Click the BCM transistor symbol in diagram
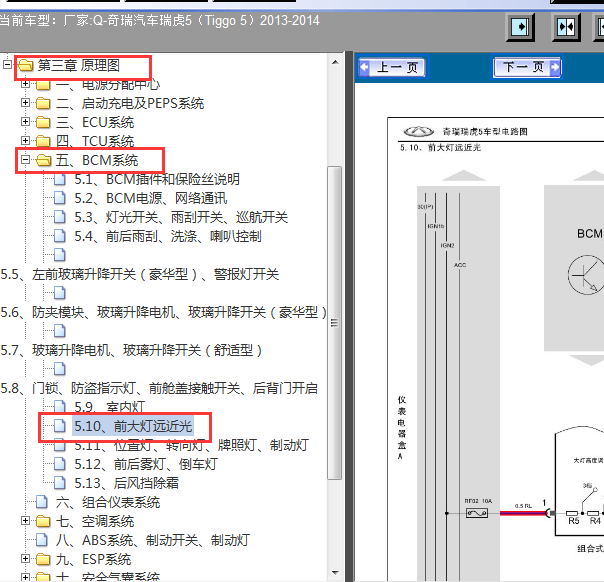The image size is (604, 582). pos(586,275)
